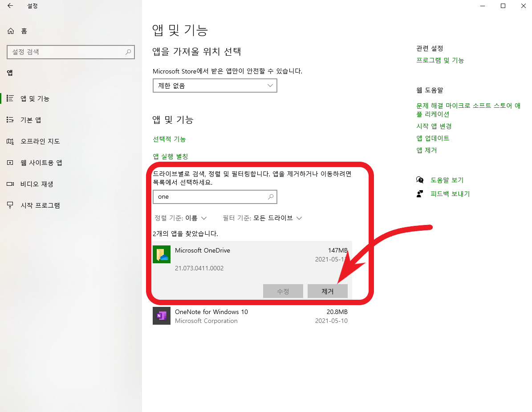Click the Microsoft Corporation publisher text
This screenshot has width=532, height=412.
206,321
